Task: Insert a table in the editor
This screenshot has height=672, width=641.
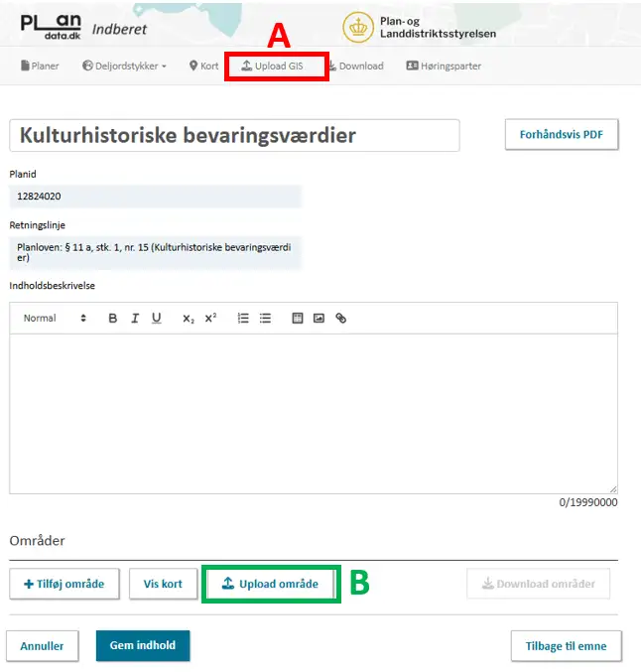Action: [297, 319]
